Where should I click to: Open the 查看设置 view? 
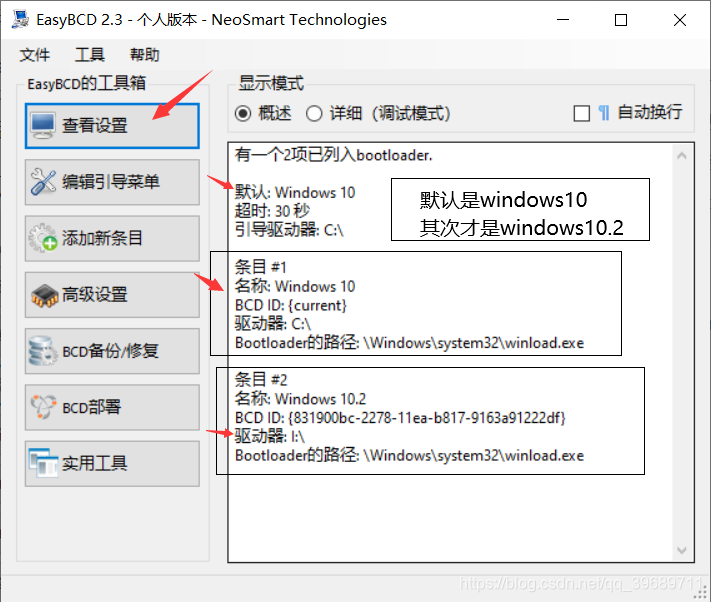(112, 126)
